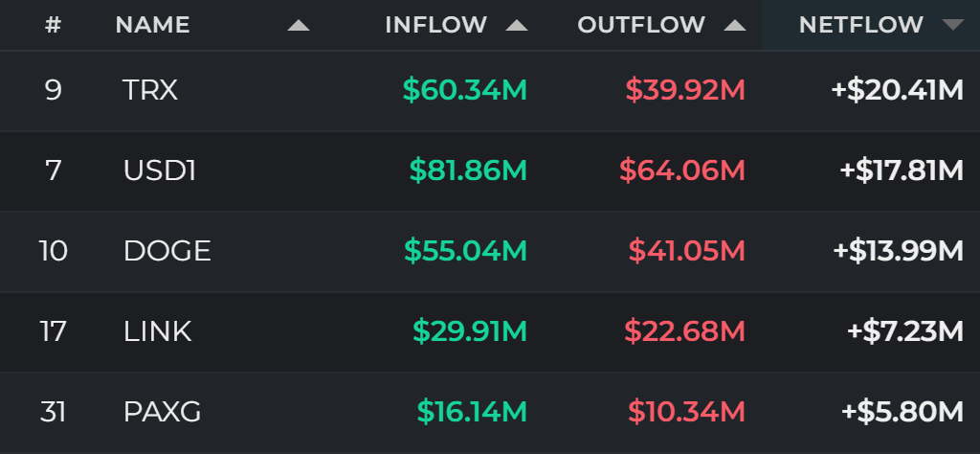Click the NAME column header
Viewport: 980px width, 454px height.
coord(152,25)
